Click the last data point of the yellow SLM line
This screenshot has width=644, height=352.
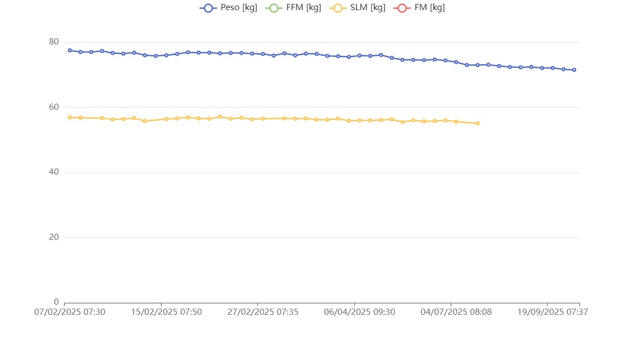click(478, 123)
